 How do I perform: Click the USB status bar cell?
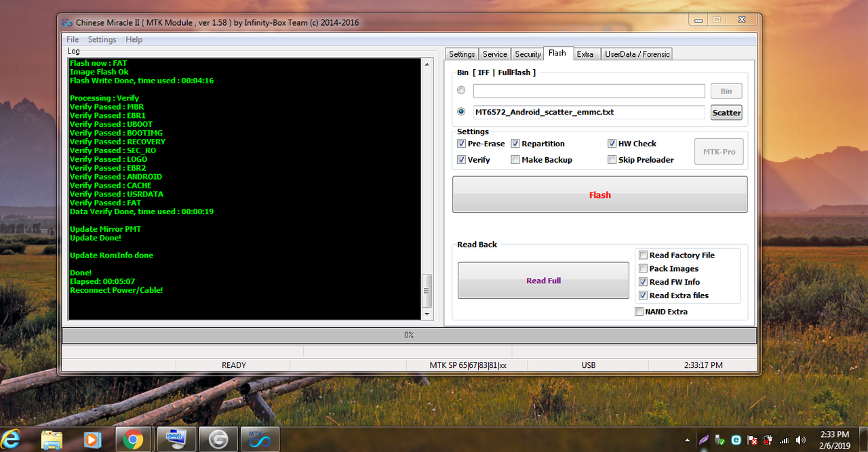tap(588, 365)
